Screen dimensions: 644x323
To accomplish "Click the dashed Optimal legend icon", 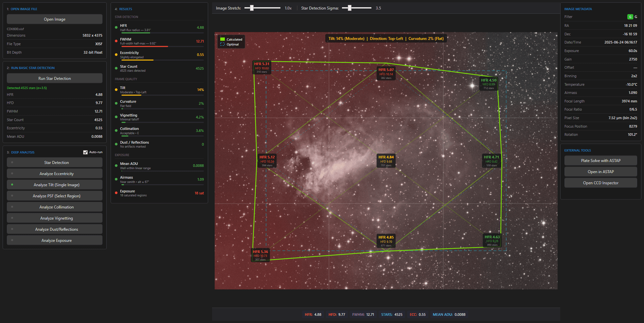I will pyautogui.click(x=223, y=45).
